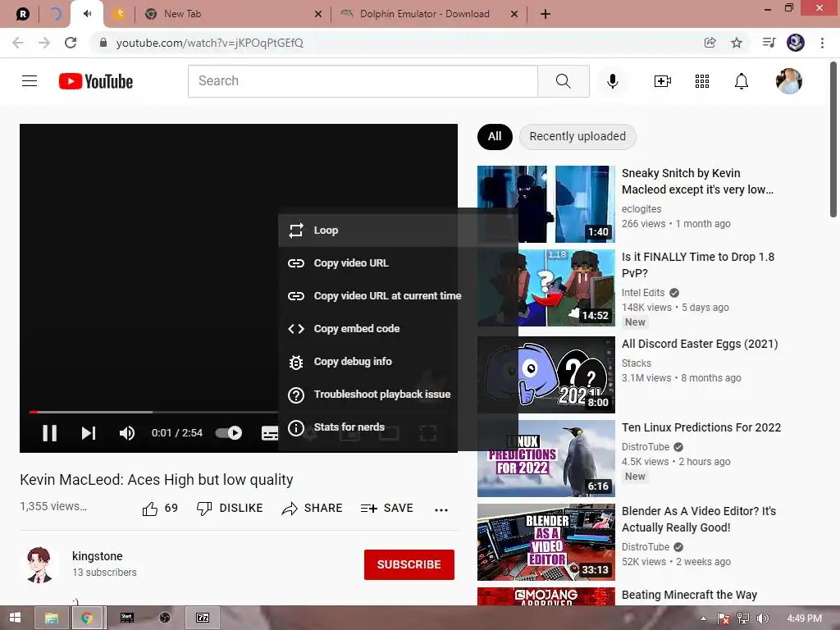Open the Create video camera icon
Image resolution: width=840 pixels, height=630 pixels.
coord(662,81)
